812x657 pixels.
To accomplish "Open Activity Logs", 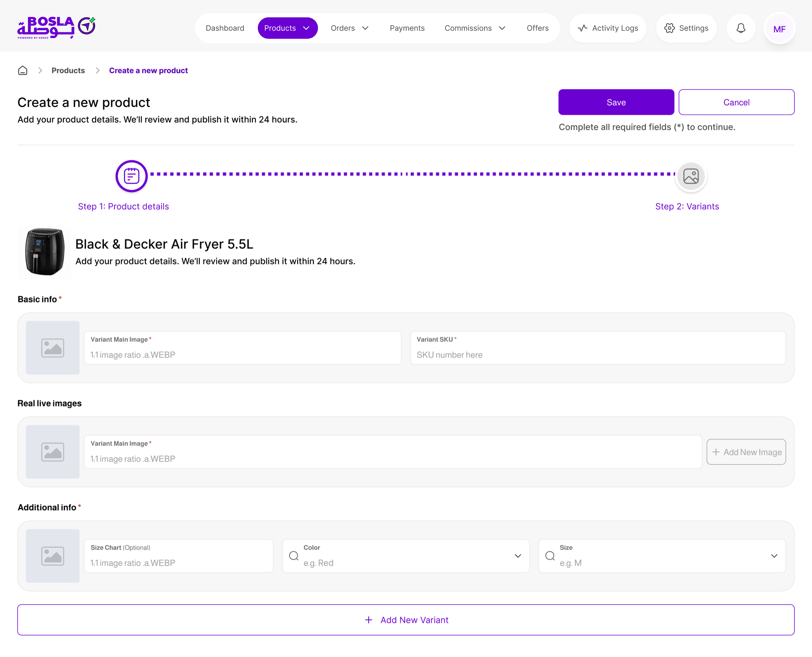I will click(608, 28).
